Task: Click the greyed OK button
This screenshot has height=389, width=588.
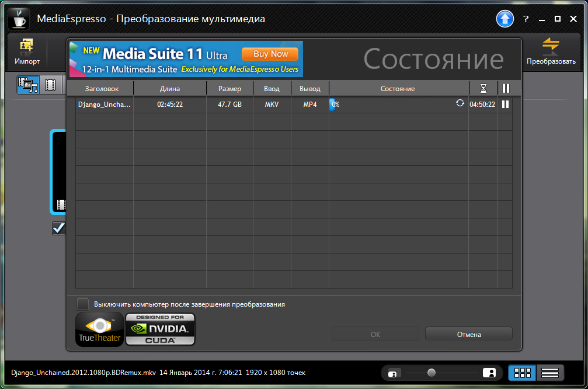Action: pyautogui.click(x=375, y=334)
